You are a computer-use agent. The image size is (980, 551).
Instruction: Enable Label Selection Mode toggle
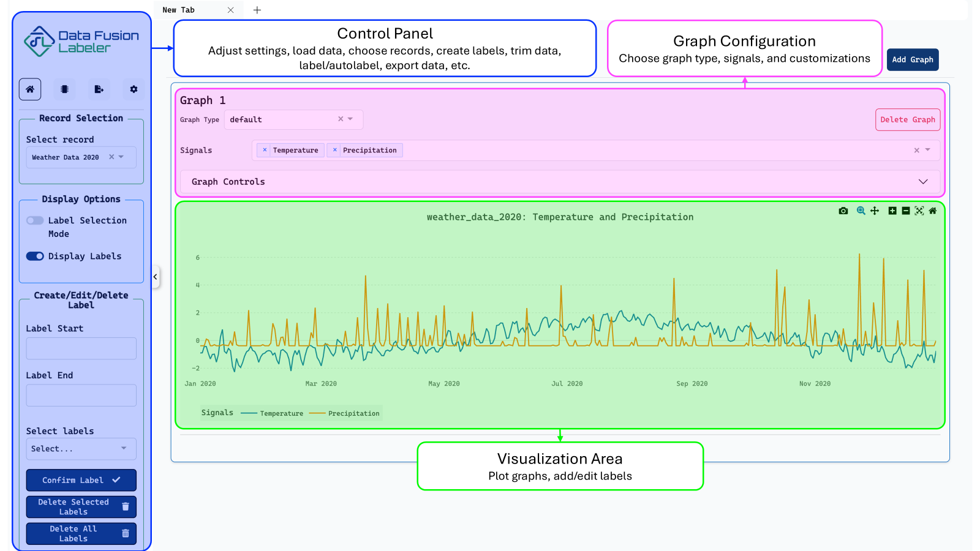35,220
